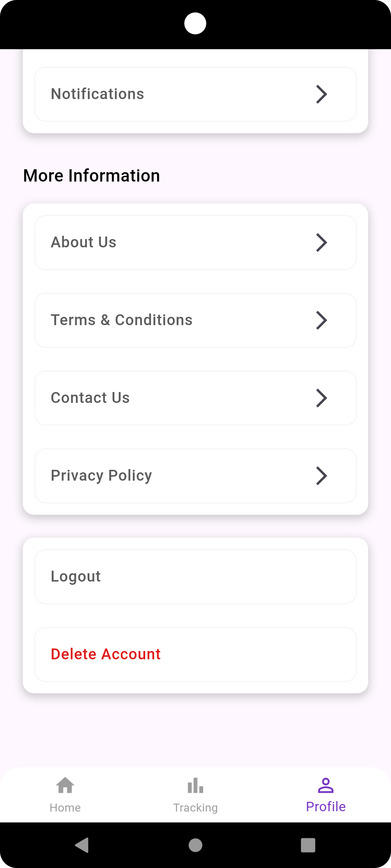
Task: Open the Terms & Conditions text
Action: [122, 320]
